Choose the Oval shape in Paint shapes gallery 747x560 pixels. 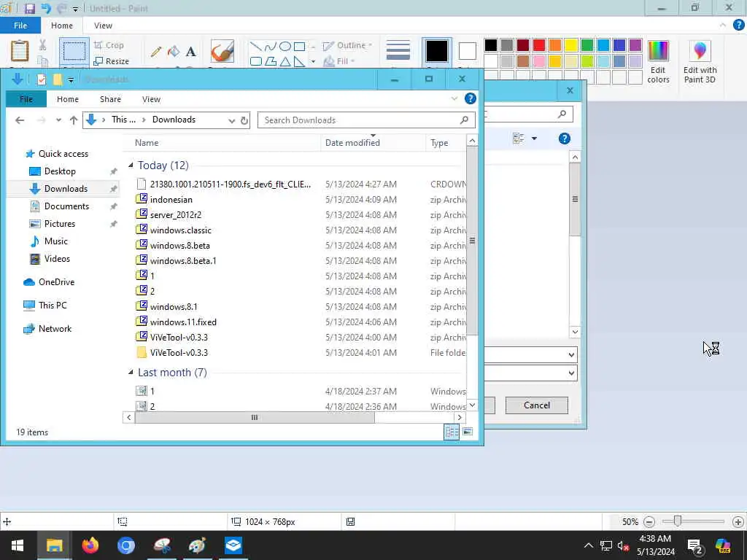(285, 46)
